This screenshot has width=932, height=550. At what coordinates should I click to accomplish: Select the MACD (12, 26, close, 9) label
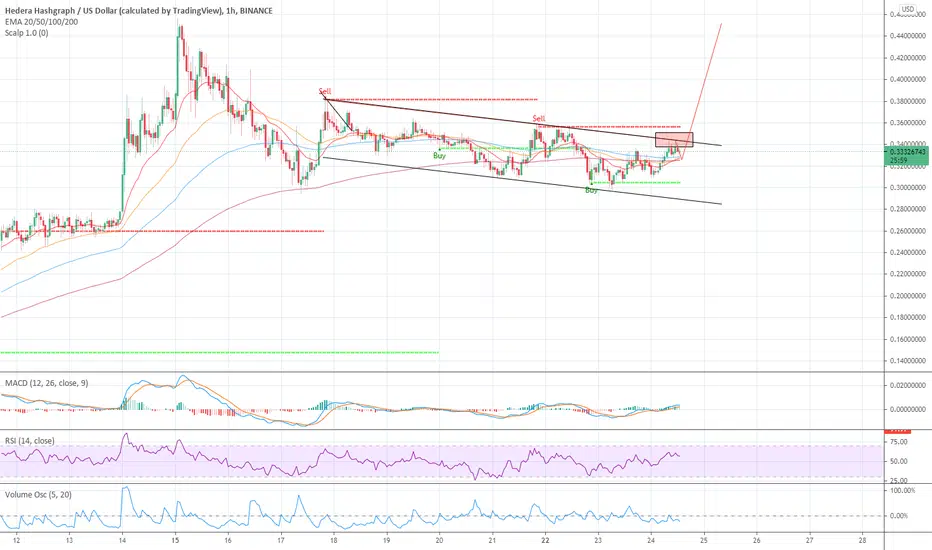tap(46, 383)
